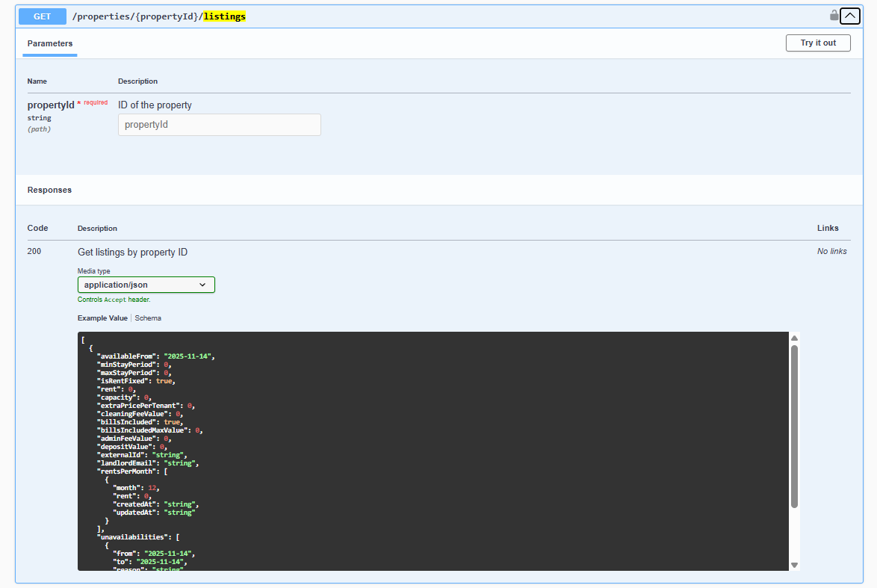This screenshot has width=877, height=588.
Task: Select the Example Value tab
Action: 102,318
